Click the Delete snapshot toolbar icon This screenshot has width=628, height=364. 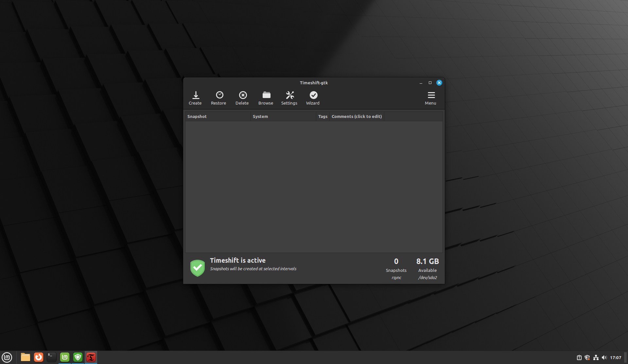242,98
